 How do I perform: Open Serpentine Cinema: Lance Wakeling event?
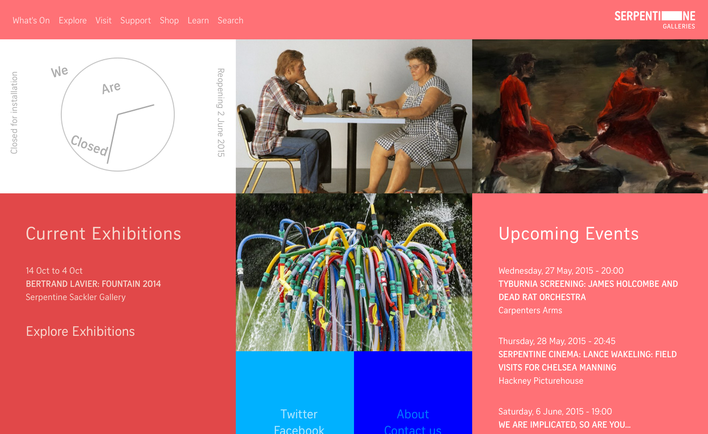click(587, 361)
